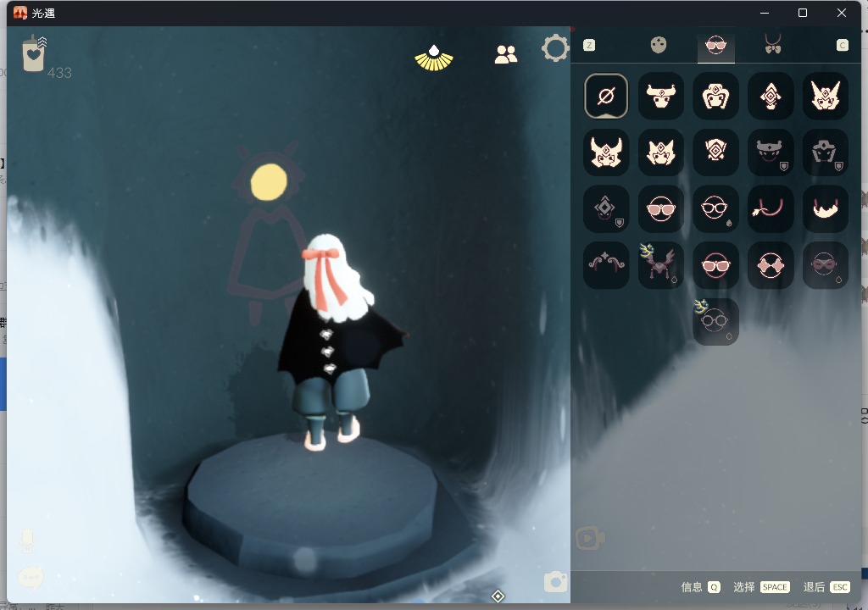Open the settings gear
868x610 pixels.
556,49
